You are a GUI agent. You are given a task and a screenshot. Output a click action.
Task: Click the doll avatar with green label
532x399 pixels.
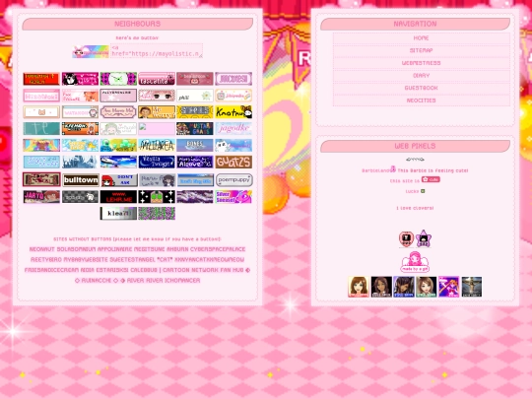click(x=427, y=287)
